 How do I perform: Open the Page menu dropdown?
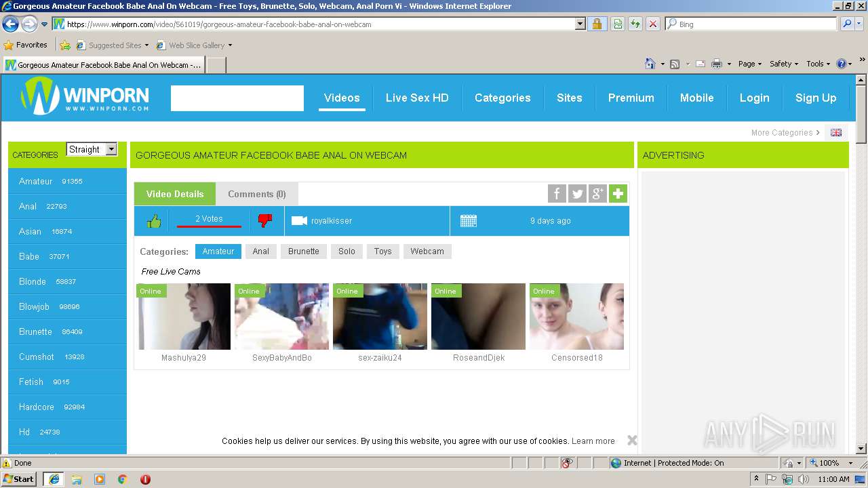(749, 64)
